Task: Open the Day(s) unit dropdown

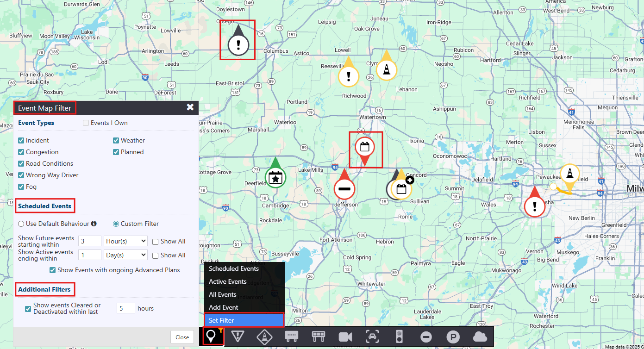Action: pos(125,255)
